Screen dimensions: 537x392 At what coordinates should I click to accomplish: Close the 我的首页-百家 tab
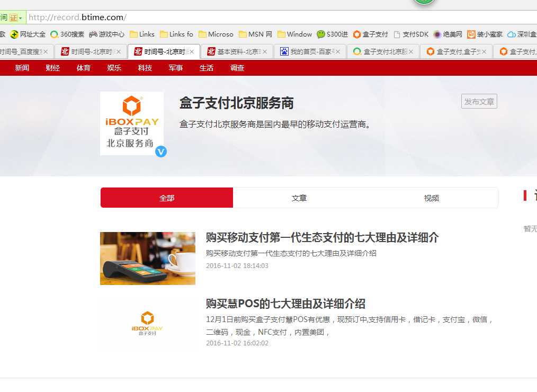pyautogui.click(x=338, y=52)
